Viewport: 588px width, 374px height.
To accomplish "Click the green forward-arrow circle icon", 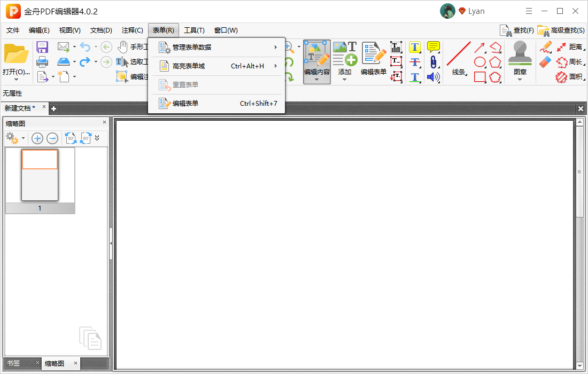I will 106,61.
